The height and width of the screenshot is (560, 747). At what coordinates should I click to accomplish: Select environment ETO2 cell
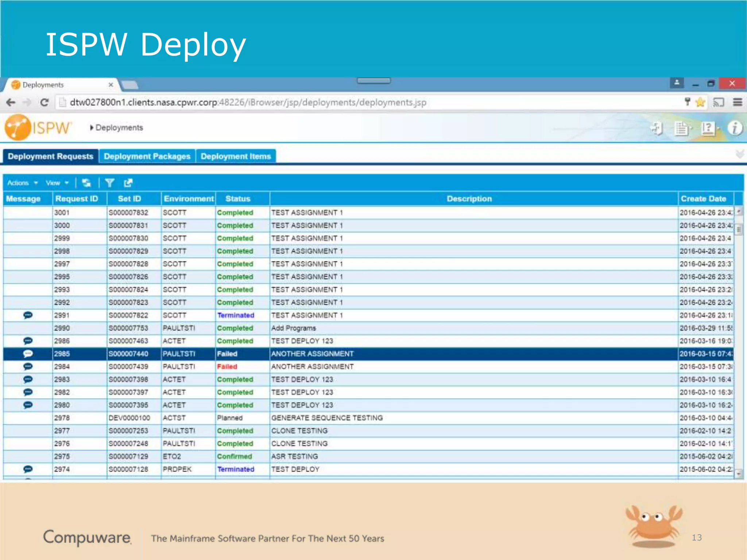click(x=188, y=456)
